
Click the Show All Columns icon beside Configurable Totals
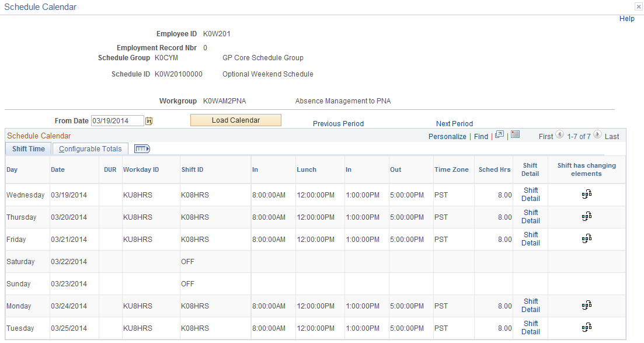click(x=142, y=149)
